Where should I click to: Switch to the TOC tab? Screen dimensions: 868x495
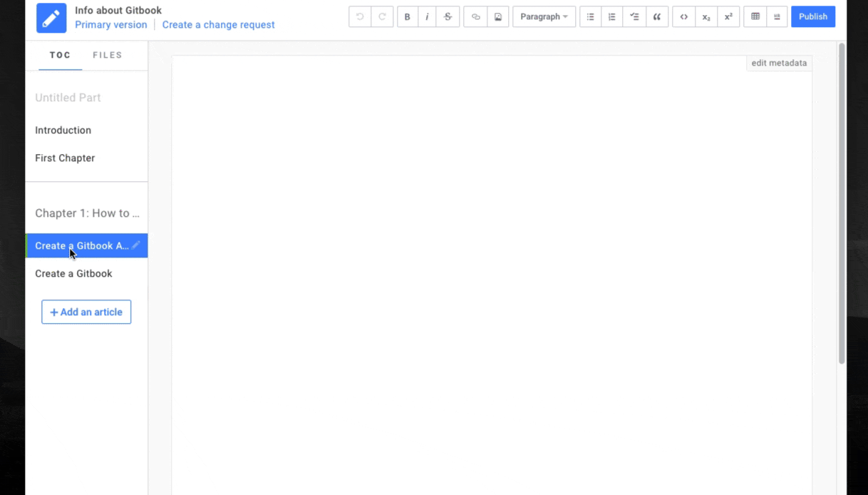coord(61,55)
